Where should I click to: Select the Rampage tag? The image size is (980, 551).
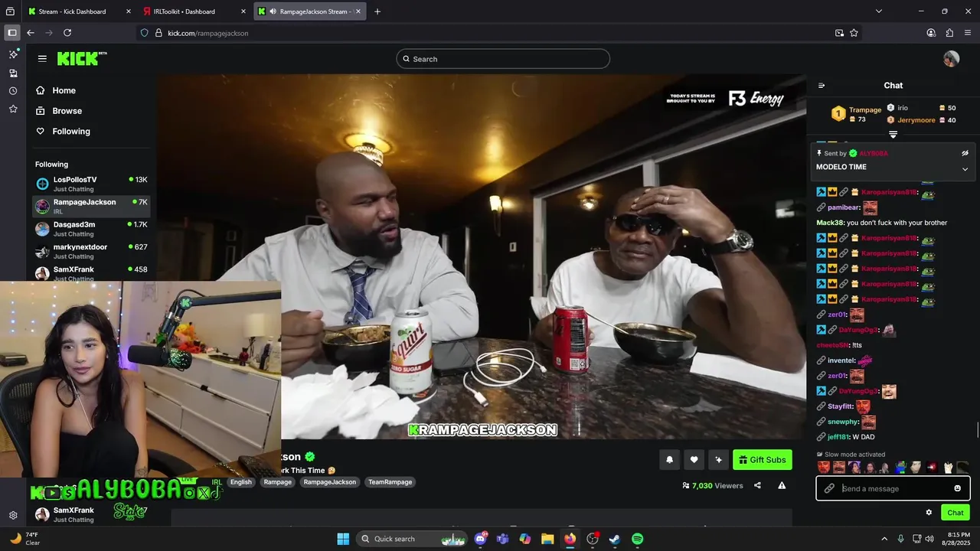[x=277, y=482]
